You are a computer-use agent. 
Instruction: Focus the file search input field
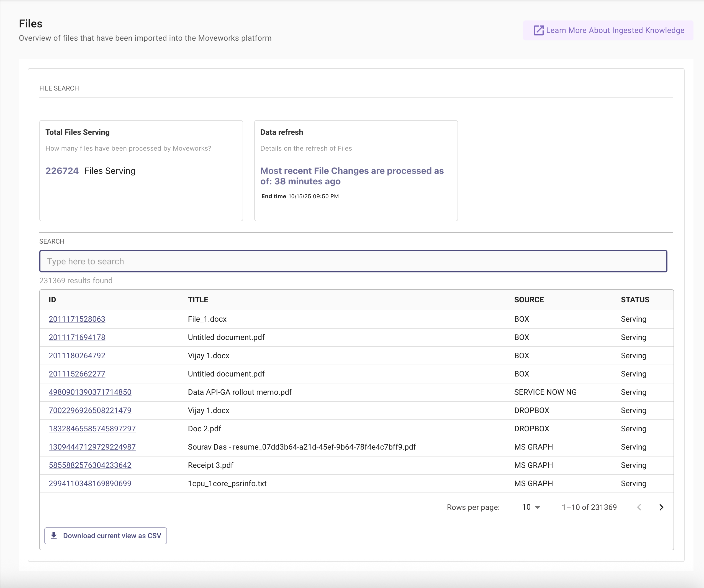point(353,261)
